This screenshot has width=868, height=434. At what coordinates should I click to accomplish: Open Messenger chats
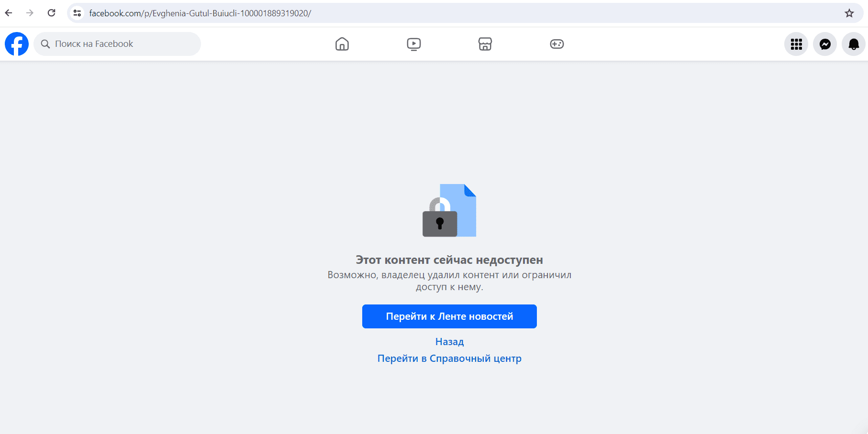pyautogui.click(x=824, y=44)
